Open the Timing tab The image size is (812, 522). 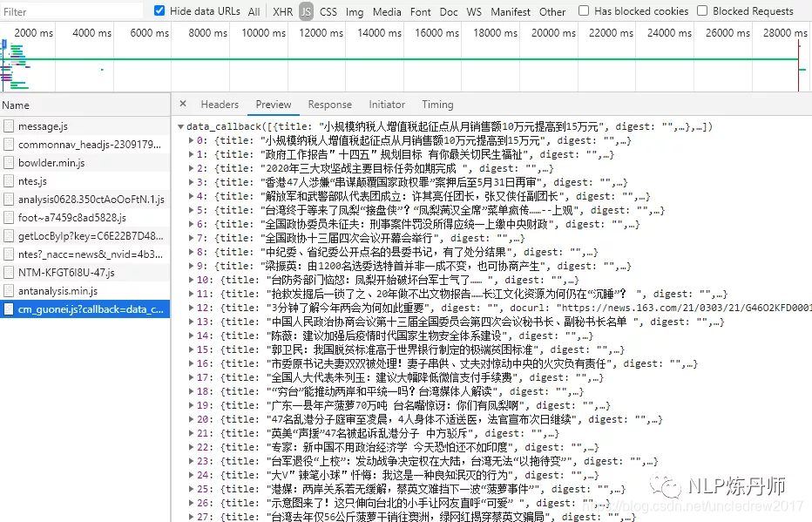pos(437,104)
